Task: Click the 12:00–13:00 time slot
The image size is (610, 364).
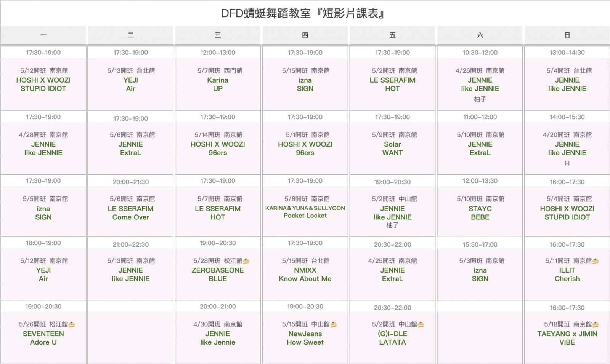Action: coord(218,53)
